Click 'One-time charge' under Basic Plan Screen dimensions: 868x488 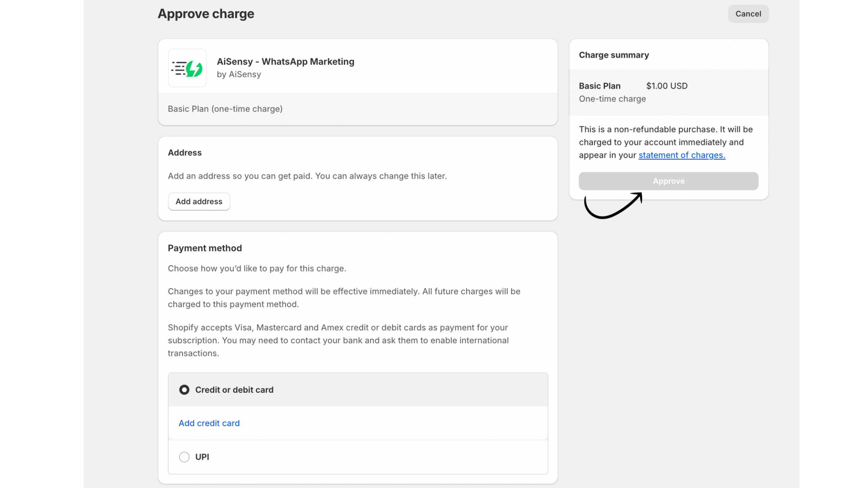pyautogui.click(x=612, y=99)
